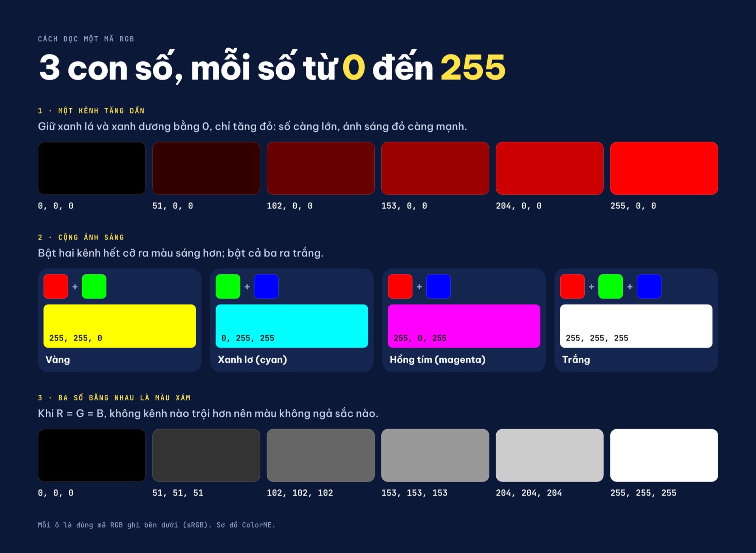Click the footer note mentioning ColorME
The height and width of the screenshot is (553, 756).
click(x=156, y=525)
